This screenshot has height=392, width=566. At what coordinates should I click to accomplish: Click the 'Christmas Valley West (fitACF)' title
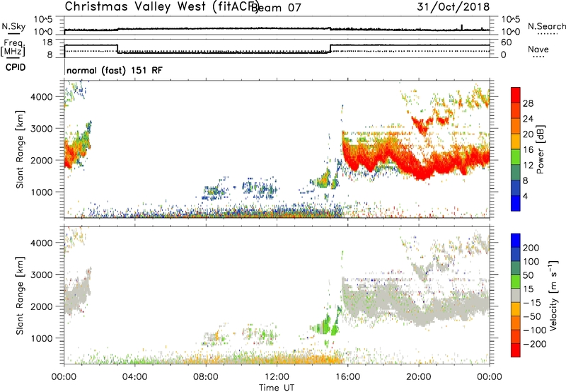[x=161, y=6]
